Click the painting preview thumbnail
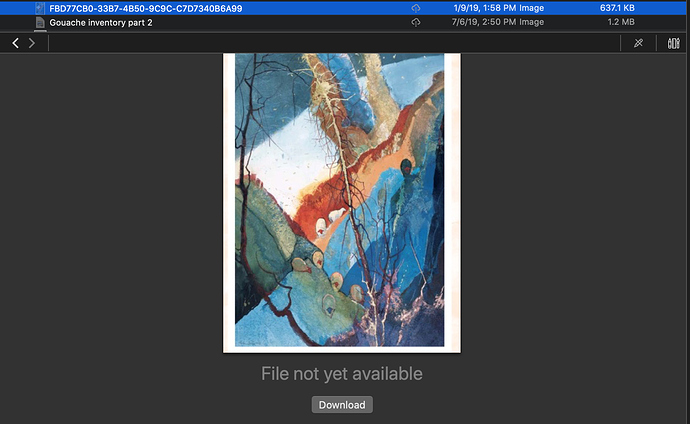690x424 pixels. pyautogui.click(x=340, y=200)
